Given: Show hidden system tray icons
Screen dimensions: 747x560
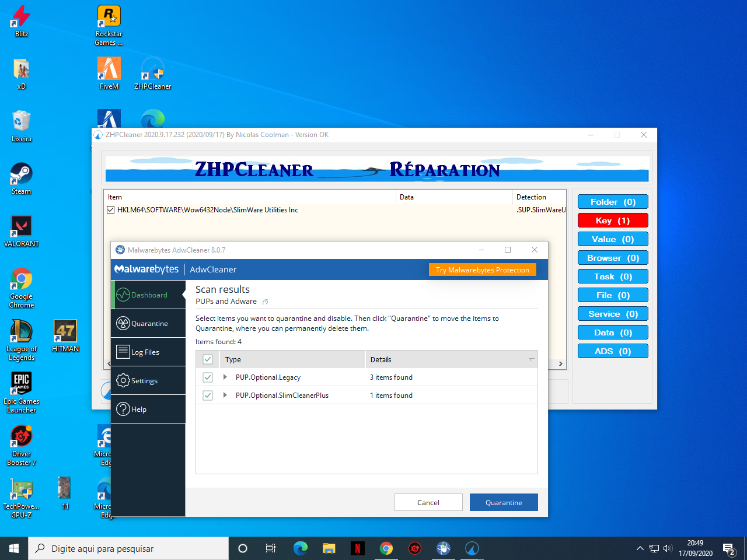Looking at the screenshot, I should tap(640, 548).
